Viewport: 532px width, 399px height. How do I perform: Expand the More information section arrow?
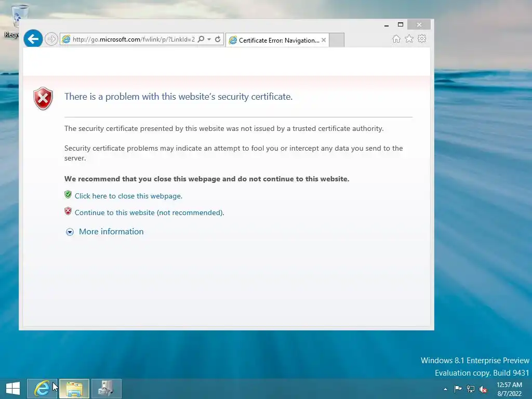[x=70, y=232]
